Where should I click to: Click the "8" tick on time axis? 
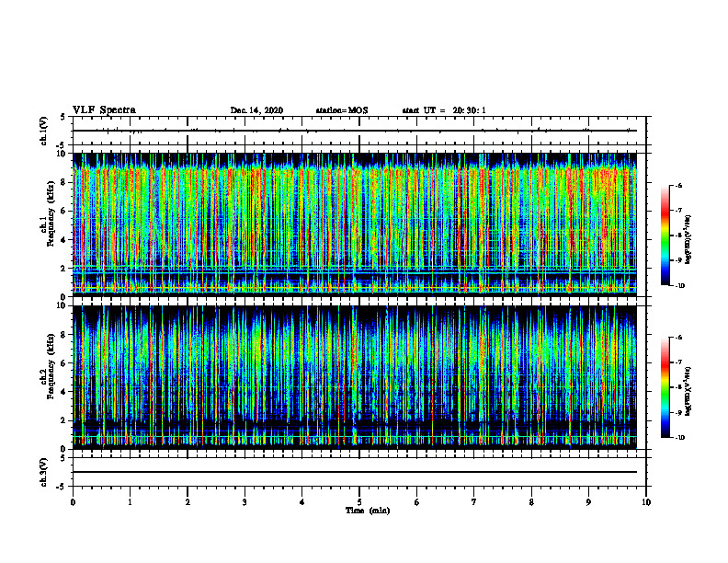click(x=531, y=502)
